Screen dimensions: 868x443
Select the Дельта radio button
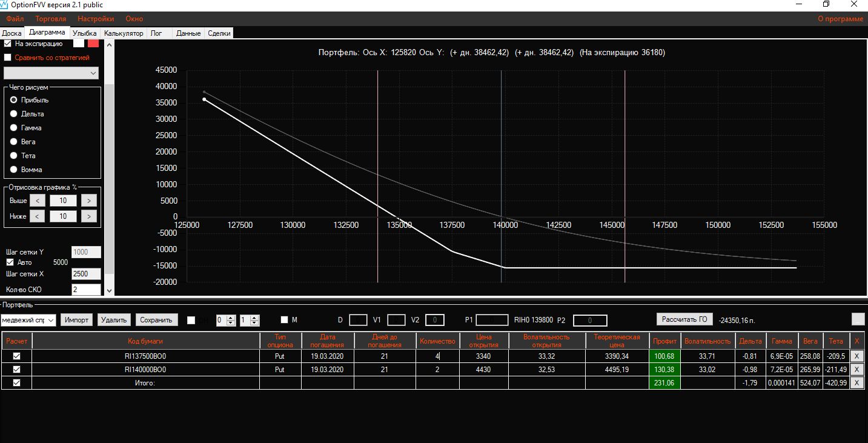point(14,114)
